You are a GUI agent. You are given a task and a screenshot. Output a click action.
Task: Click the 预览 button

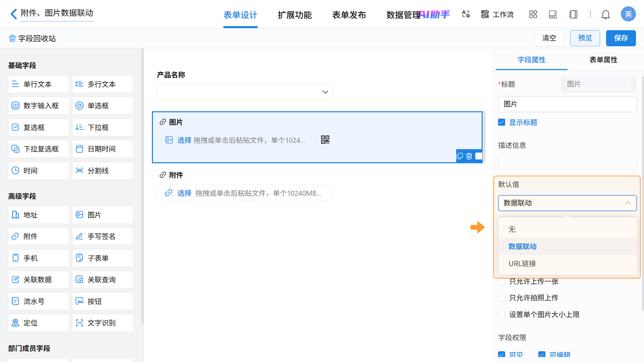(585, 38)
